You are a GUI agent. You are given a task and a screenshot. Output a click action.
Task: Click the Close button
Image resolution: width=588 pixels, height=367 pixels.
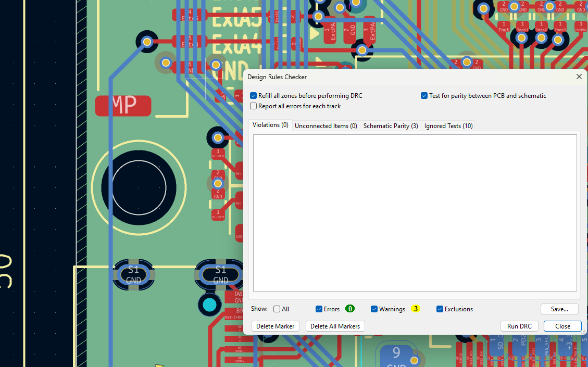coord(562,326)
